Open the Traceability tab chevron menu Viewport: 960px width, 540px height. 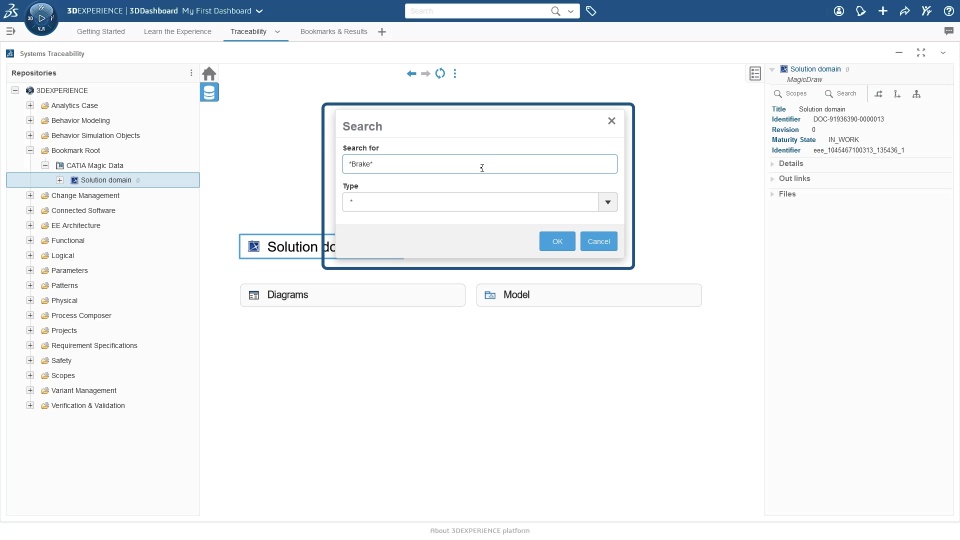[277, 32]
